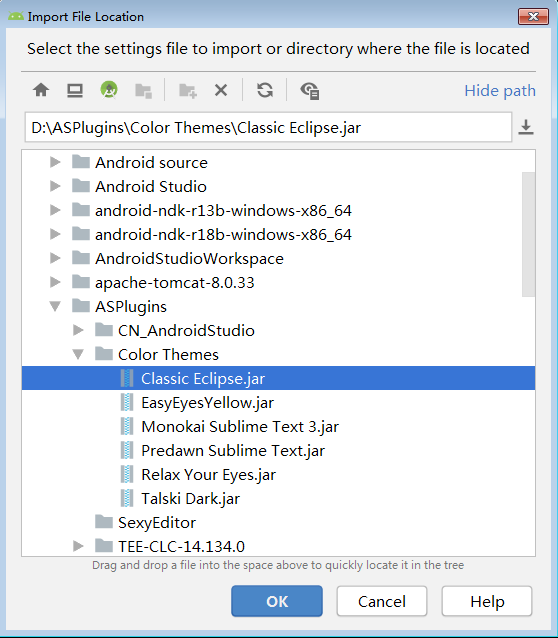This screenshot has height=638, width=558.
Task: Go to the Home directory icon
Action: pos(41,90)
